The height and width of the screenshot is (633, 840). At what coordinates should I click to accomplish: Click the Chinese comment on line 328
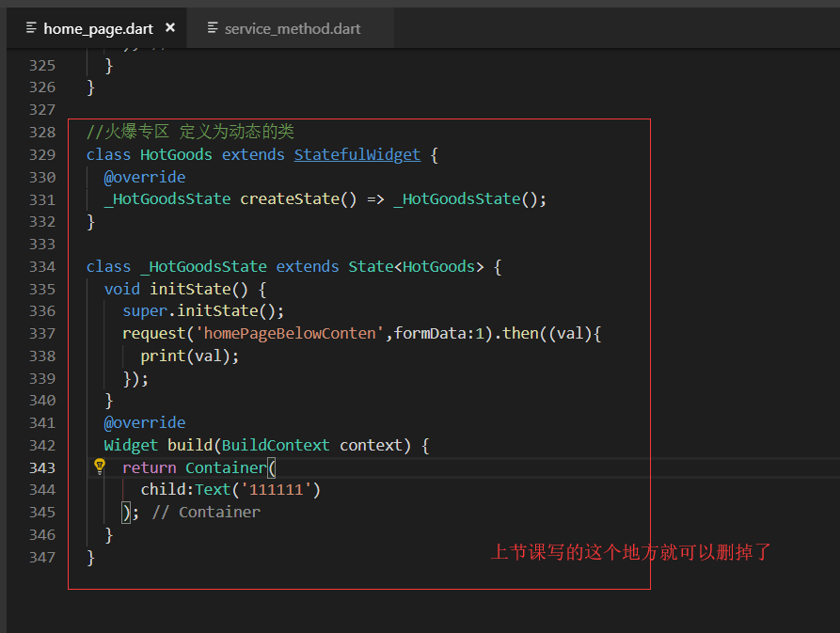click(x=190, y=132)
